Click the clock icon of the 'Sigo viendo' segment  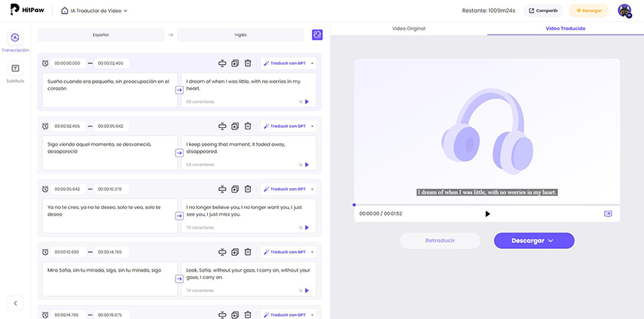coord(45,126)
